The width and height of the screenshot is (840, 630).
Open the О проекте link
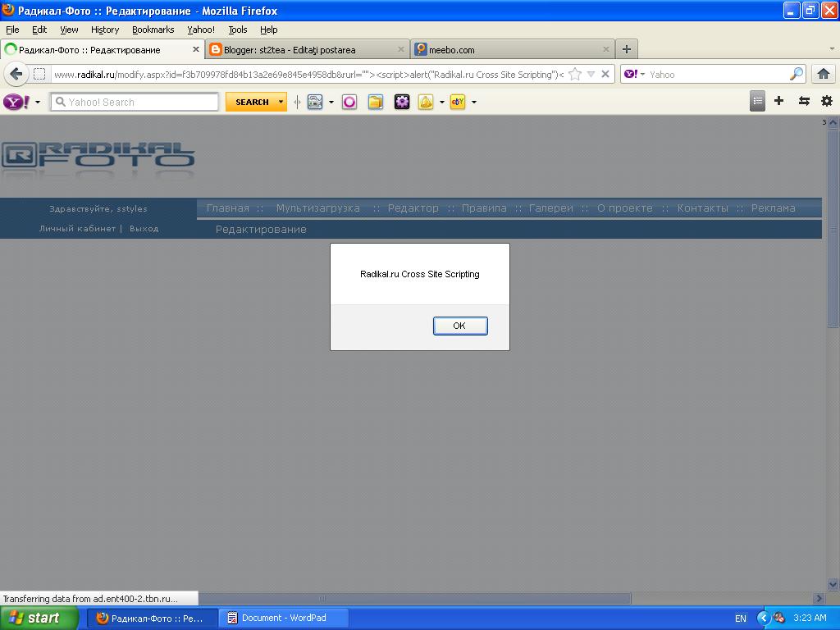coord(624,208)
